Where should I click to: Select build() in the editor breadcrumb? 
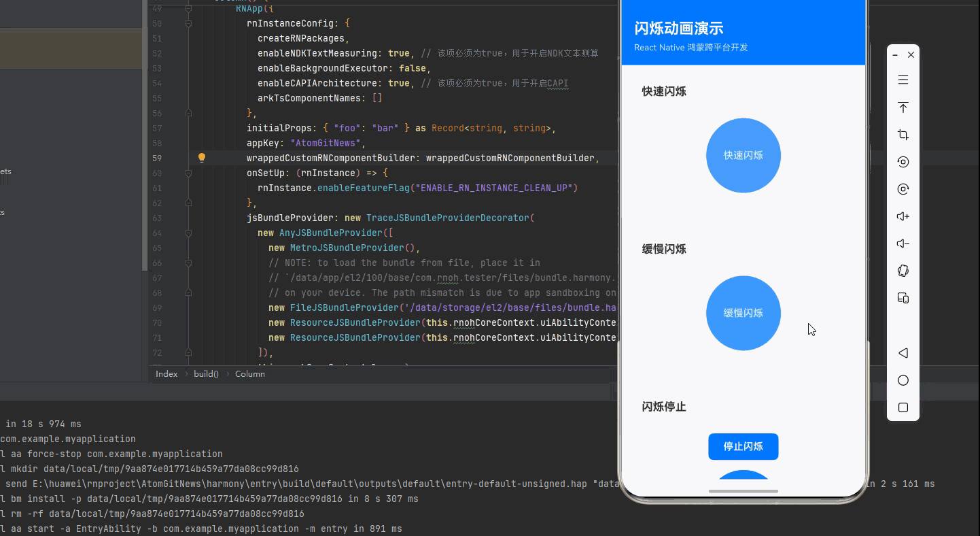[206, 374]
